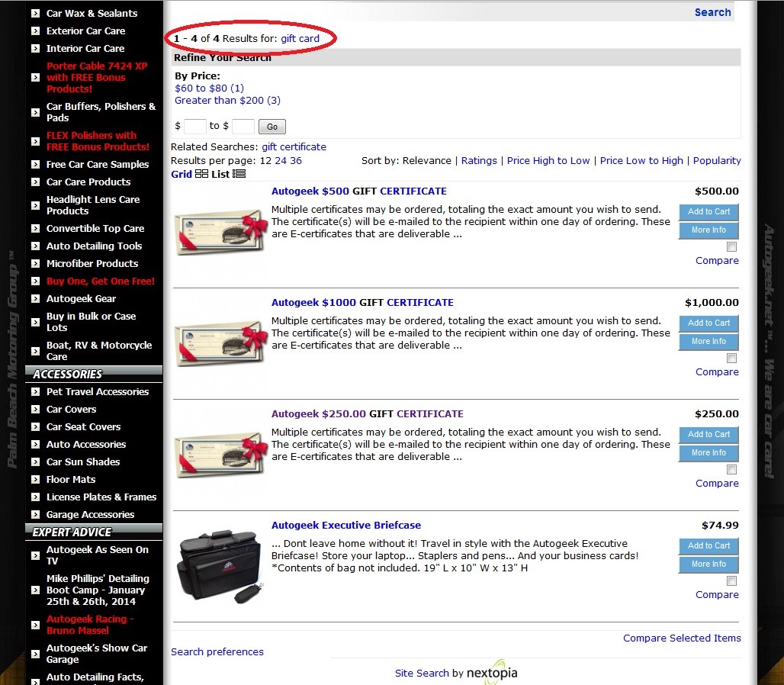Click arrow icon beside Autogeek Gear
The width and height of the screenshot is (784, 685).
36,298
